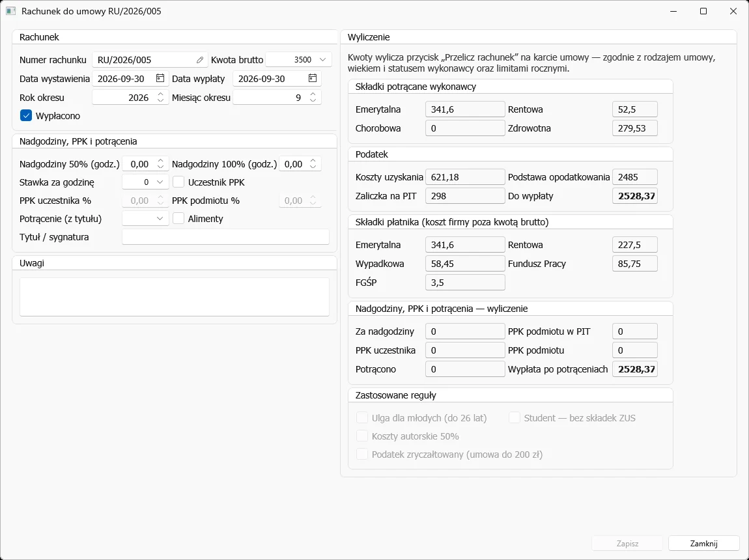
Task: Open the Data wypłaty calendar picker
Action: pyautogui.click(x=313, y=78)
